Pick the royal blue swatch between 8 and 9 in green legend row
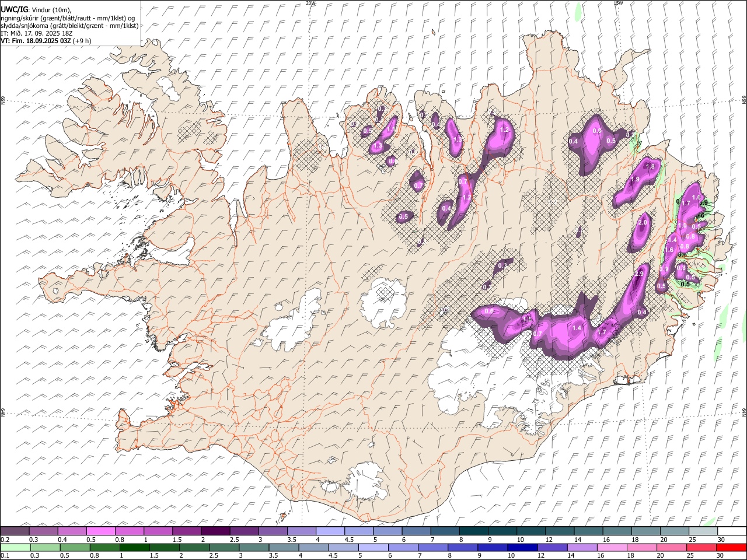 coord(463,548)
